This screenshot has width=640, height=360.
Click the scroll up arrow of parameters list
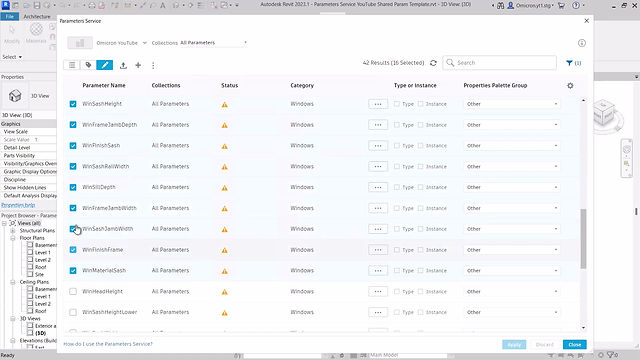(x=583, y=100)
